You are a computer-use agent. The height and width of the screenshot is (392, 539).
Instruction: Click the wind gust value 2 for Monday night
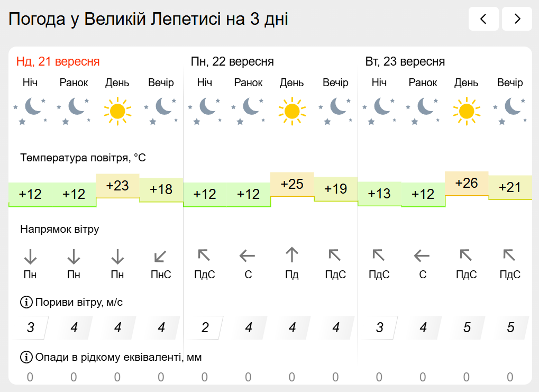coord(205,327)
